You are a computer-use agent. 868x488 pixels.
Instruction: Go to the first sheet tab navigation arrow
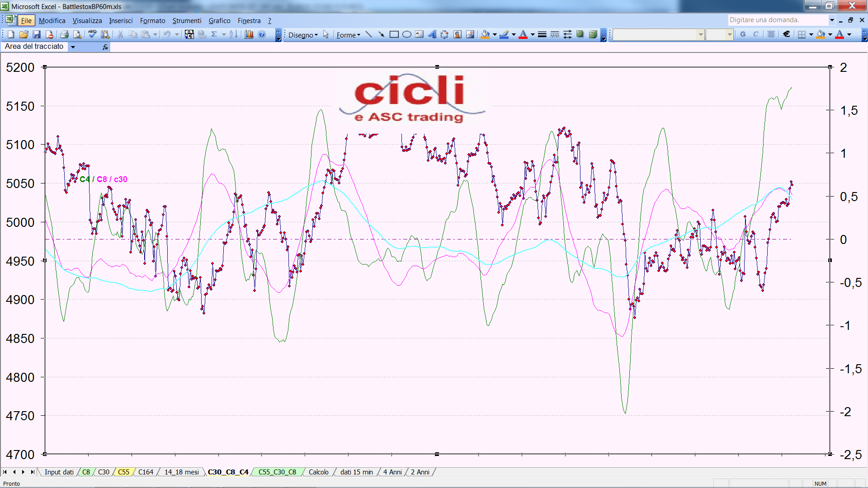5,472
